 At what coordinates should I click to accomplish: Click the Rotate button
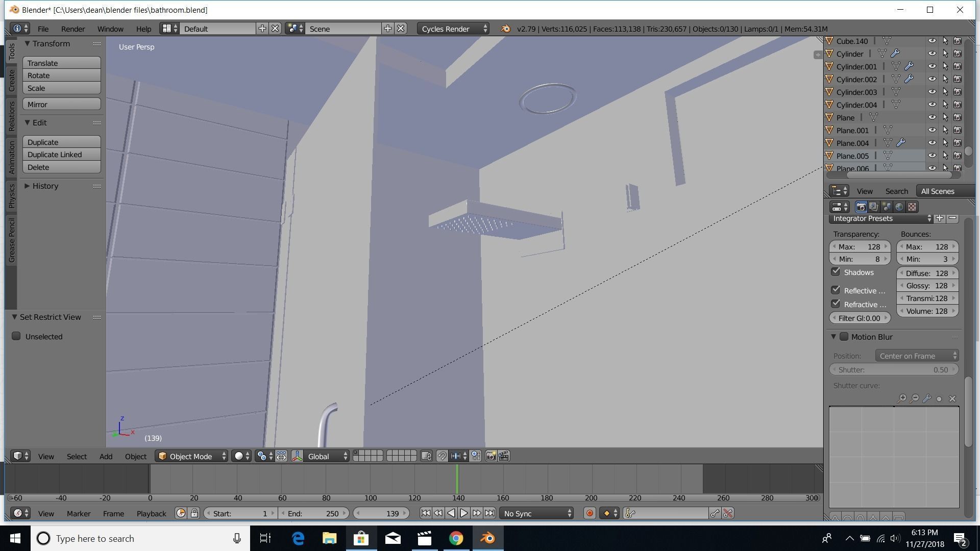pos(62,76)
